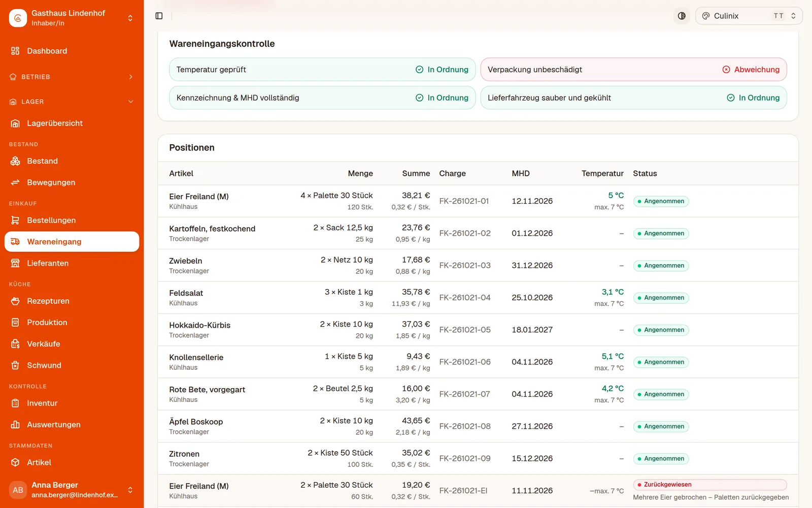Select the Wareneingang menu item

click(x=72, y=242)
